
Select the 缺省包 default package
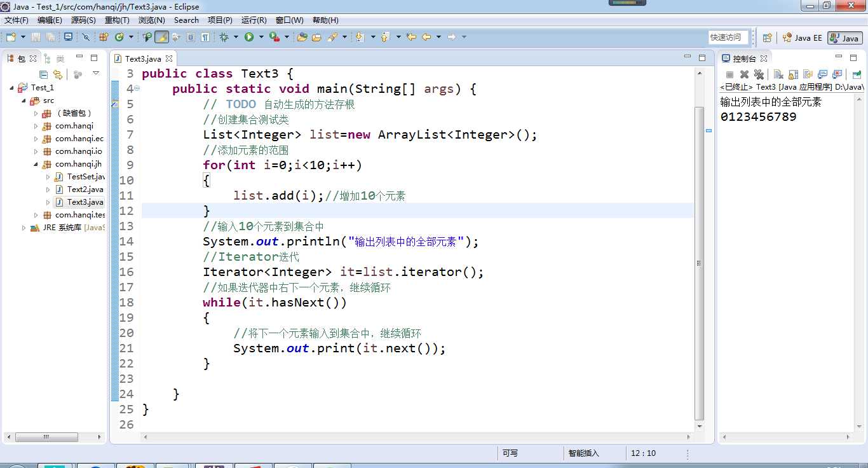[74, 113]
